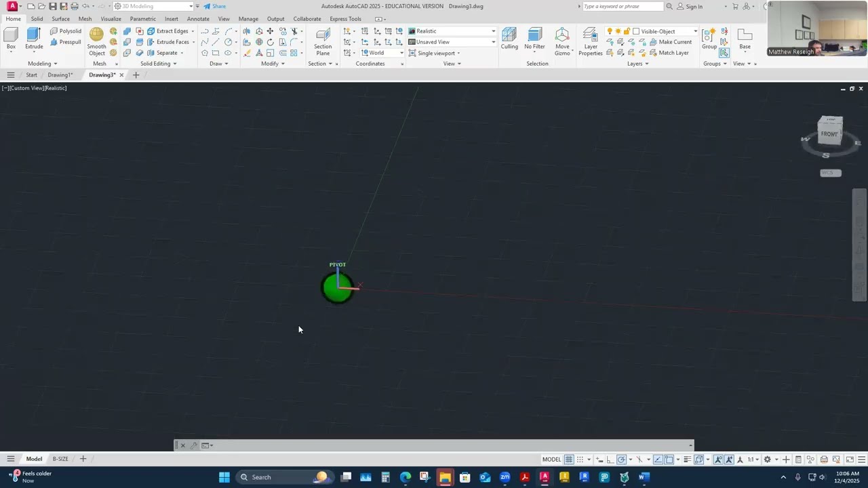This screenshot has width=868, height=488.
Task: Activate the Extrude tool
Action: (34, 39)
